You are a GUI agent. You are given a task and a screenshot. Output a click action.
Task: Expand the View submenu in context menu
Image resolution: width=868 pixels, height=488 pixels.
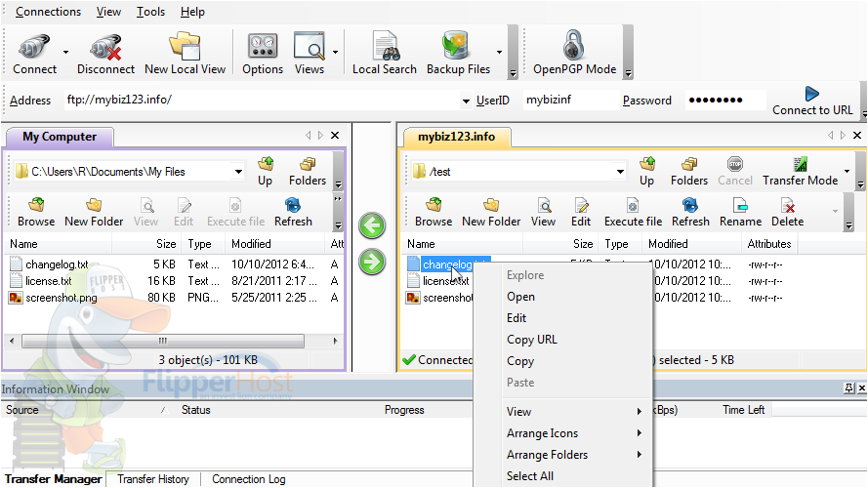coord(640,411)
